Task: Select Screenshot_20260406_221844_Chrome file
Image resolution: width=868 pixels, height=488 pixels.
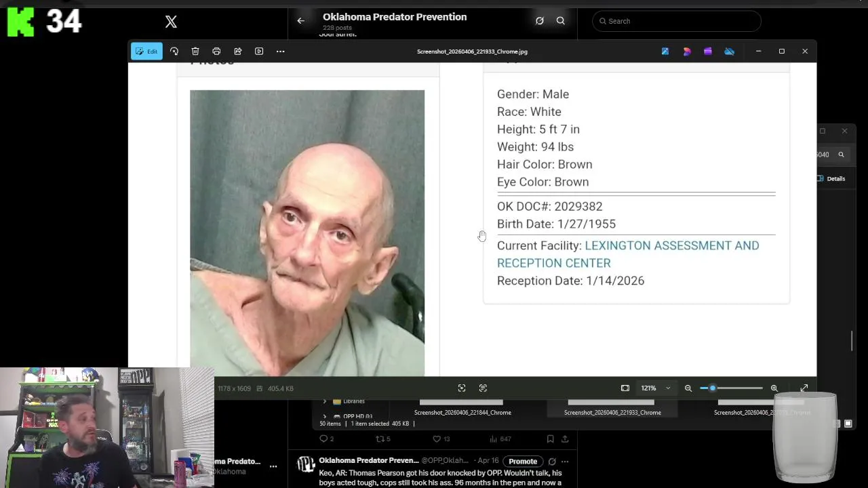Action: (462, 412)
